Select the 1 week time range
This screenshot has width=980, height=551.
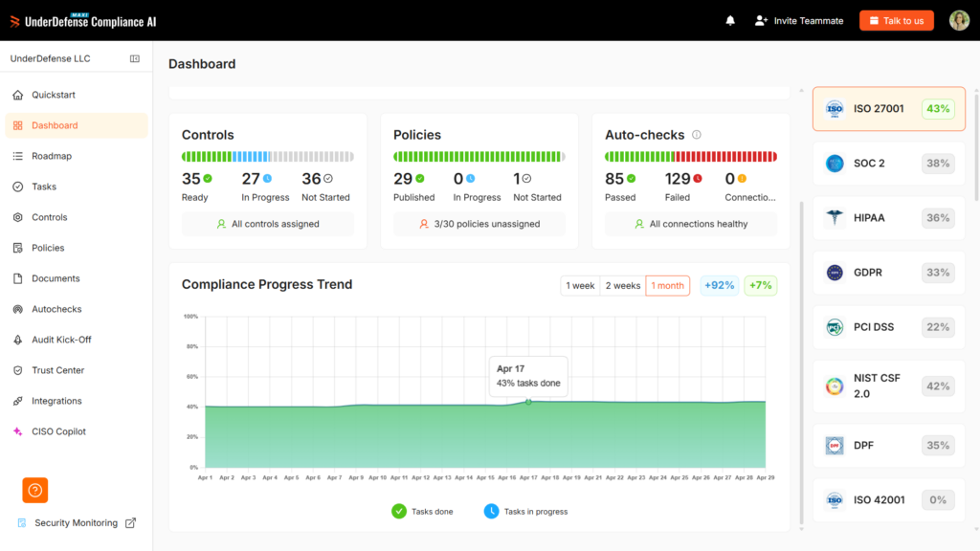pos(580,285)
